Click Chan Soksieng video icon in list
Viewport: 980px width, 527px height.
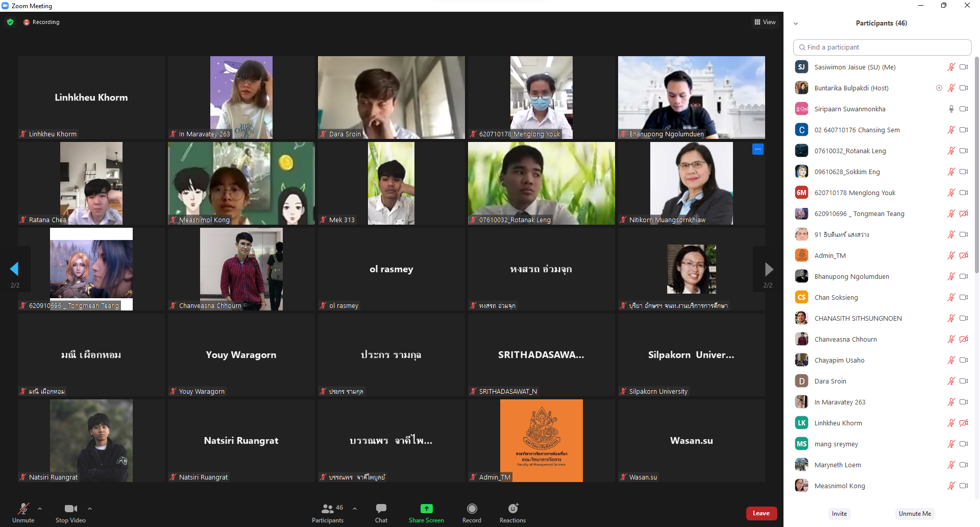964,297
